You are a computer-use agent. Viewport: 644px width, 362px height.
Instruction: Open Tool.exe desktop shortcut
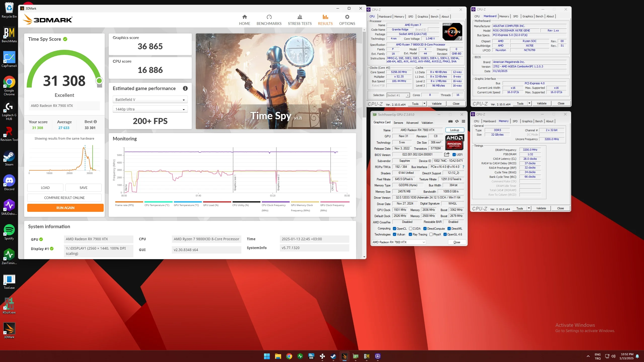pyautogui.click(x=9, y=281)
